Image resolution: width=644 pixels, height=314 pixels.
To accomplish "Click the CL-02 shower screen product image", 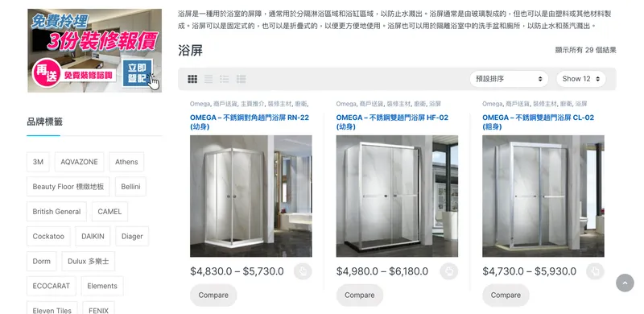I will pos(543,196).
